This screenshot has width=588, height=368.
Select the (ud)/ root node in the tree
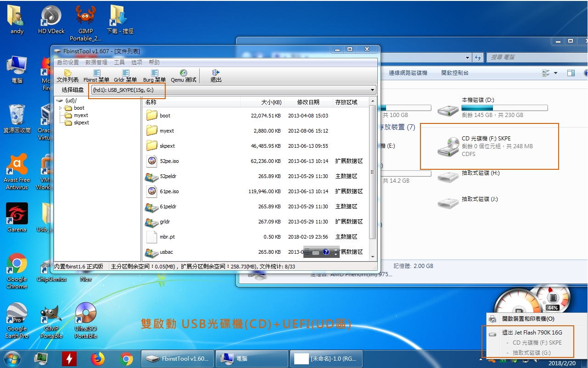67,100
